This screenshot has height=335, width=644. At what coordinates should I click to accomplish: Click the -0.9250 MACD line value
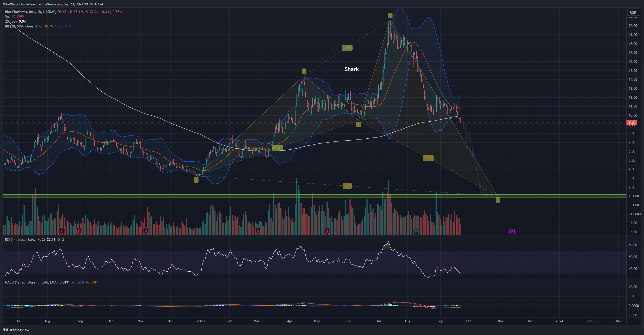[x=78, y=282]
